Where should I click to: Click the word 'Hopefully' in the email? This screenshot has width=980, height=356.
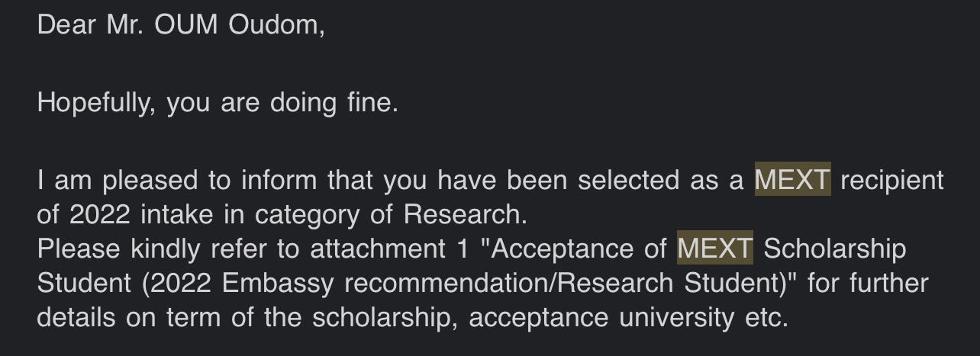click(x=96, y=103)
